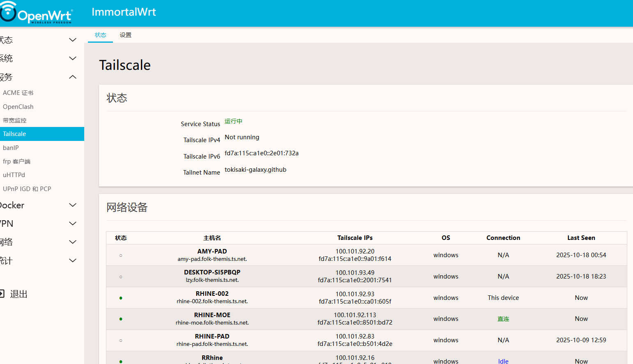Viewport: 633px width, 364px height.
Task: Select Tailscale in the sidebar
Action: tap(42, 134)
